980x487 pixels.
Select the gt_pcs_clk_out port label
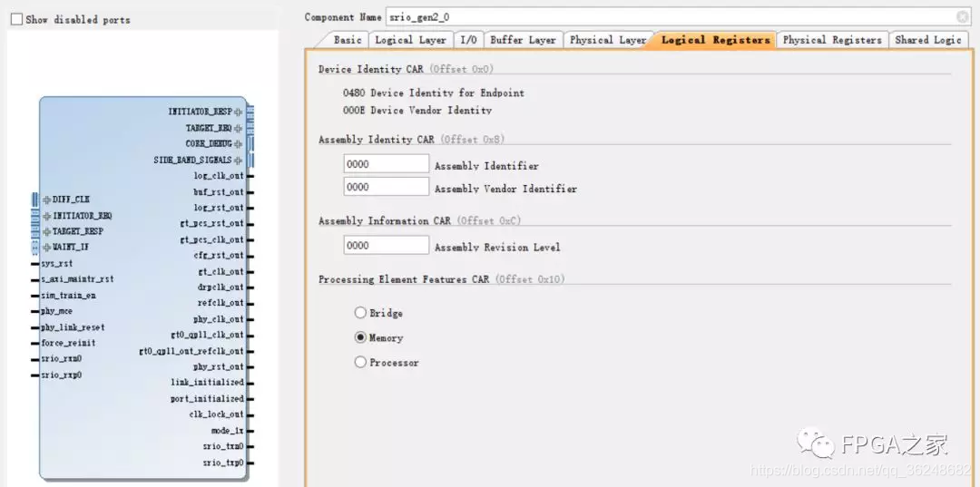pyautogui.click(x=211, y=239)
